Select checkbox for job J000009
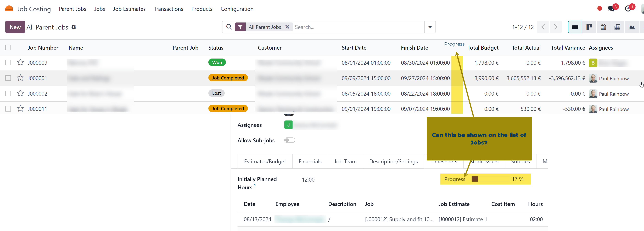Image resolution: width=644 pixels, height=231 pixels. (8, 62)
